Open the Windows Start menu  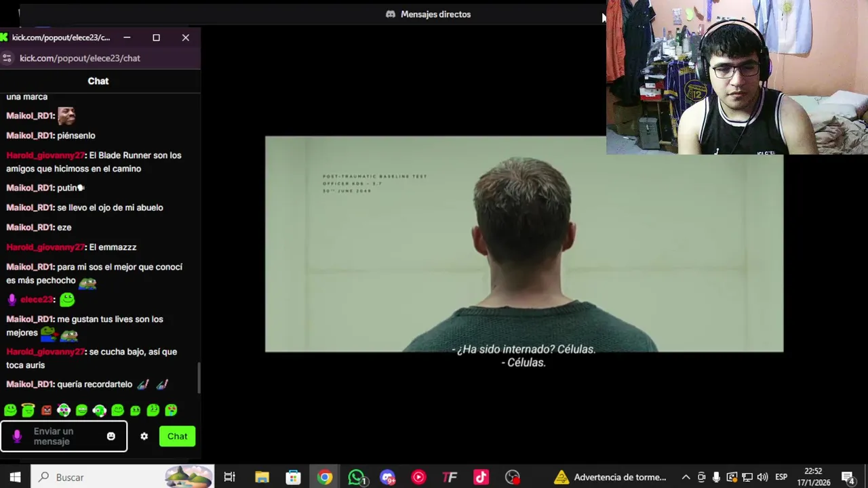[15, 477]
